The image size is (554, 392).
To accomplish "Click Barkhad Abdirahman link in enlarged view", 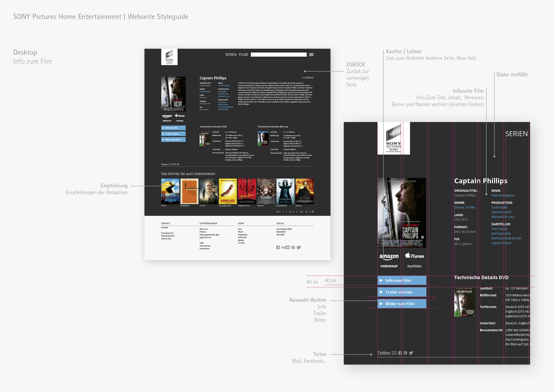I will click(x=506, y=238).
